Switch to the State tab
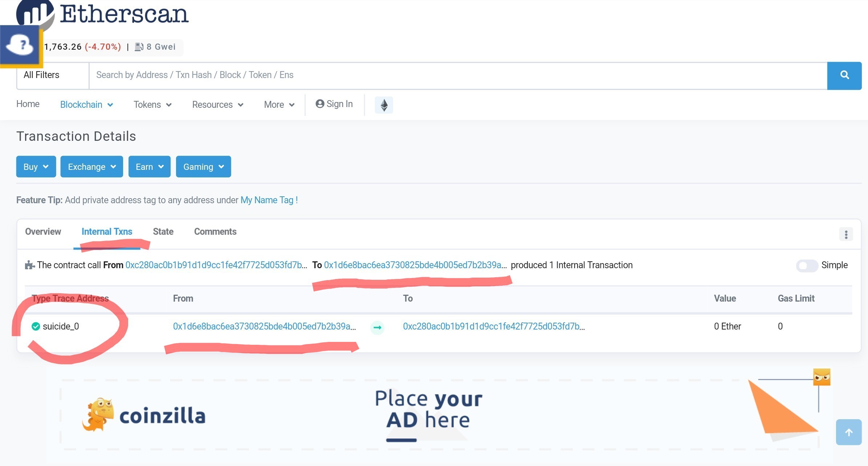This screenshot has height=466, width=868. click(x=163, y=232)
